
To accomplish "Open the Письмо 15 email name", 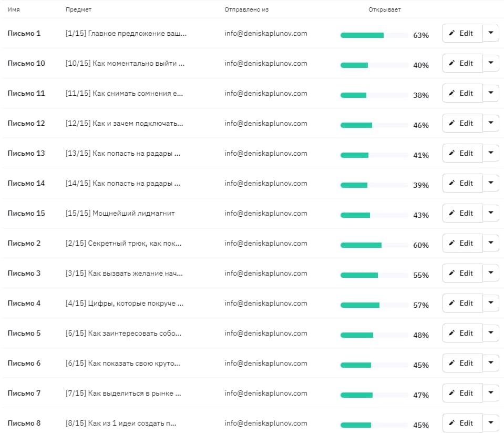I will 26,213.
